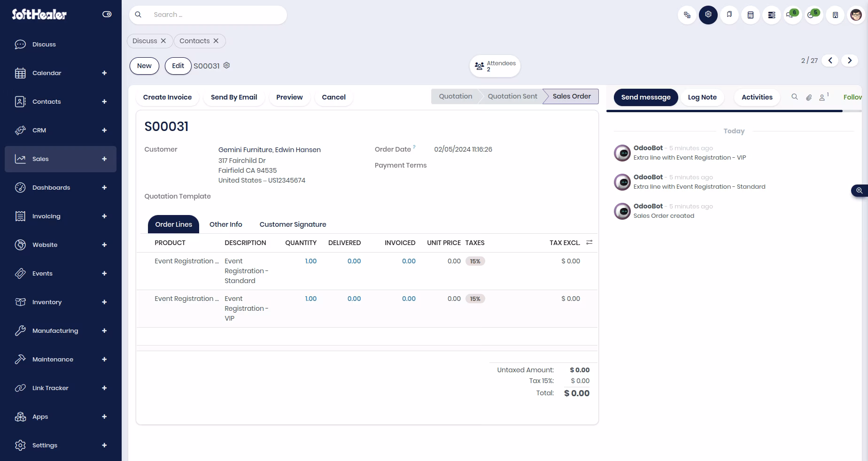868x461 pixels.
Task: Toggle the sidebar collapse switch
Action: pyautogui.click(x=107, y=15)
